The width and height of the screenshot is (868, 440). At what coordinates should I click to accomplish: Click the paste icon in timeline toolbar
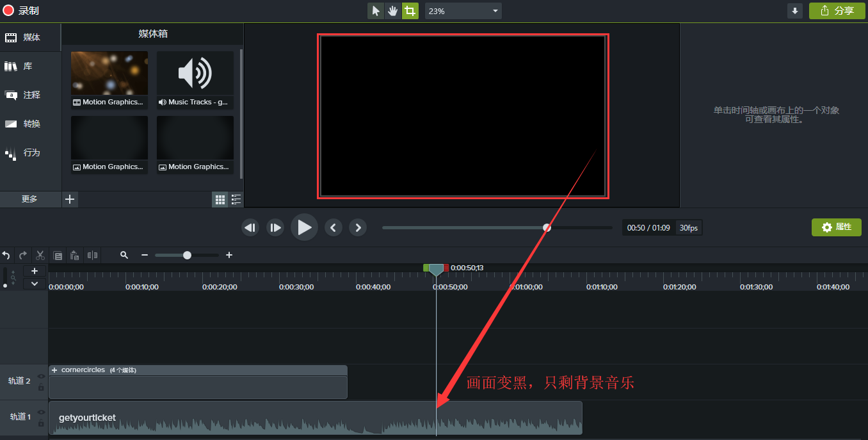click(74, 255)
